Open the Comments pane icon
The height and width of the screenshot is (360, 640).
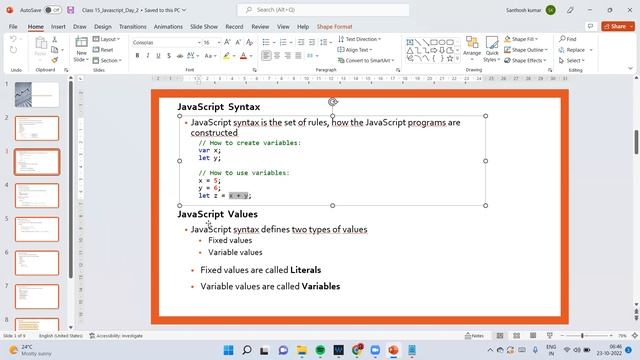click(x=590, y=26)
